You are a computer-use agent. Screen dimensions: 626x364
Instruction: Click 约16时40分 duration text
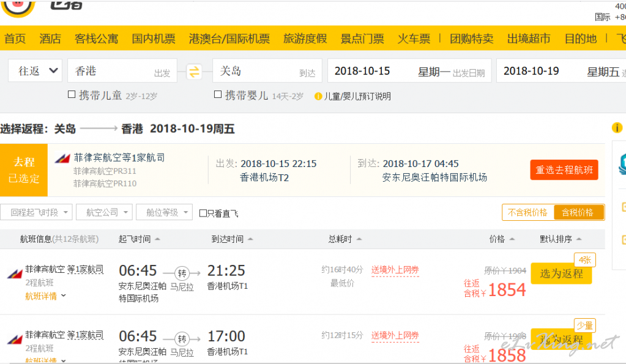coord(342,270)
